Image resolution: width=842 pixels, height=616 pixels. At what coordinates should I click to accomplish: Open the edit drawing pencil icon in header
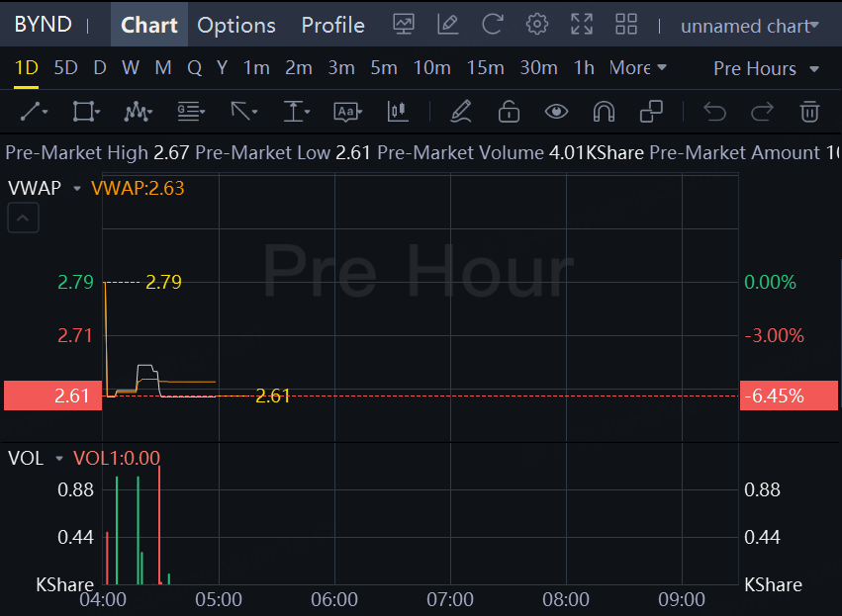tap(448, 24)
